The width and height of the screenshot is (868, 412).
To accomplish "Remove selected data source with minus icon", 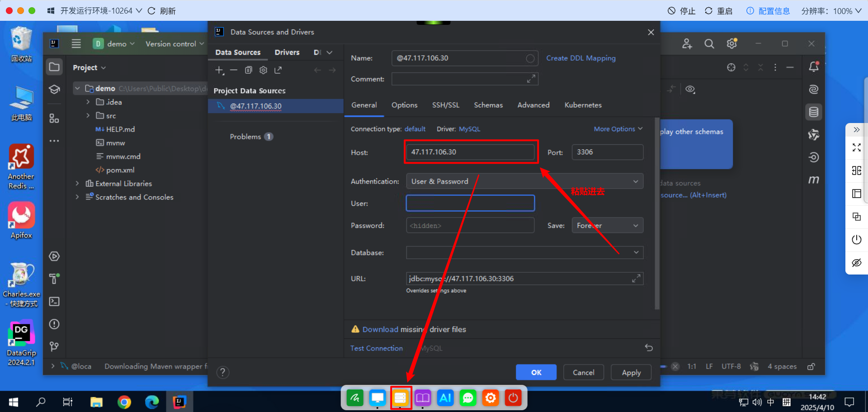I will tap(234, 70).
